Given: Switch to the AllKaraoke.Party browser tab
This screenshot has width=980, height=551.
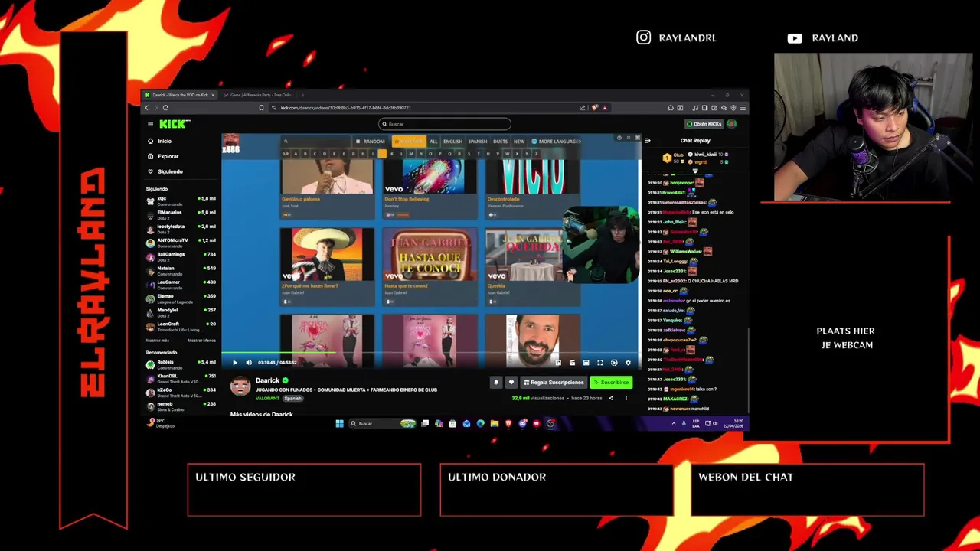Looking at the screenshot, I should coord(260,95).
